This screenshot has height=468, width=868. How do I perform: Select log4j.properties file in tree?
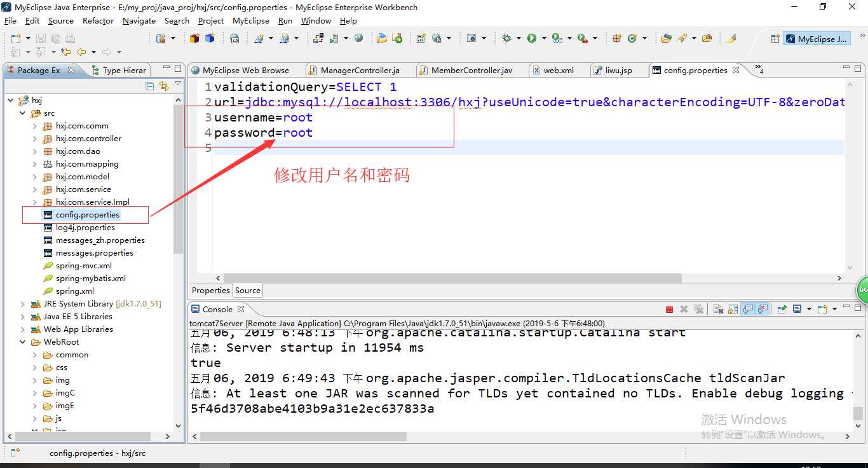[79, 228]
